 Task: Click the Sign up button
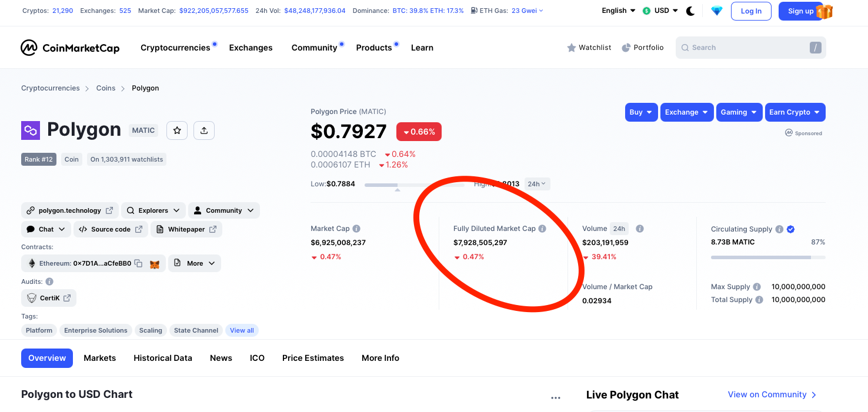click(x=800, y=11)
